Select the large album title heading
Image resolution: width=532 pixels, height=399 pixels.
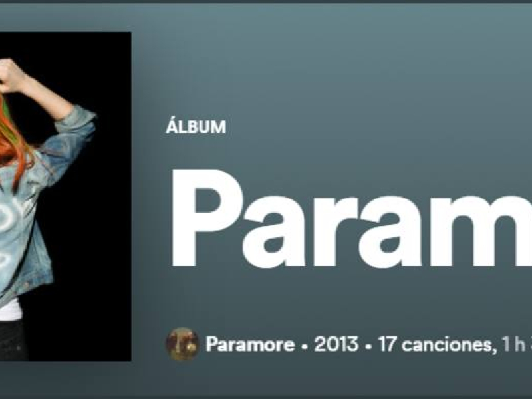coord(351,219)
